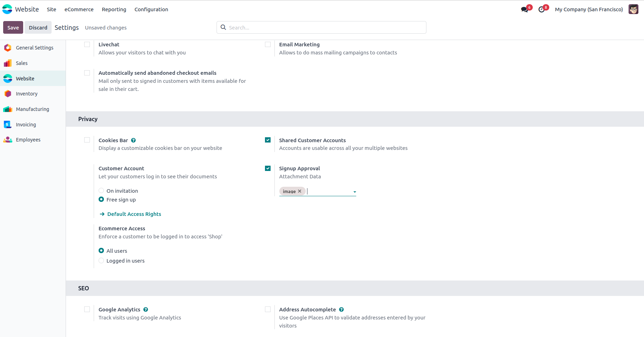644x337 pixels.
Task: Focus the settings Search field
Action: point(326,27)
